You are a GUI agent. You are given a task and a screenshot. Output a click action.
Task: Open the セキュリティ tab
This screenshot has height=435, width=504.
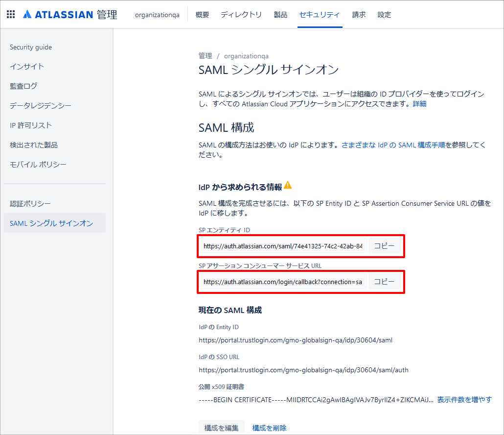pos(320,15)
